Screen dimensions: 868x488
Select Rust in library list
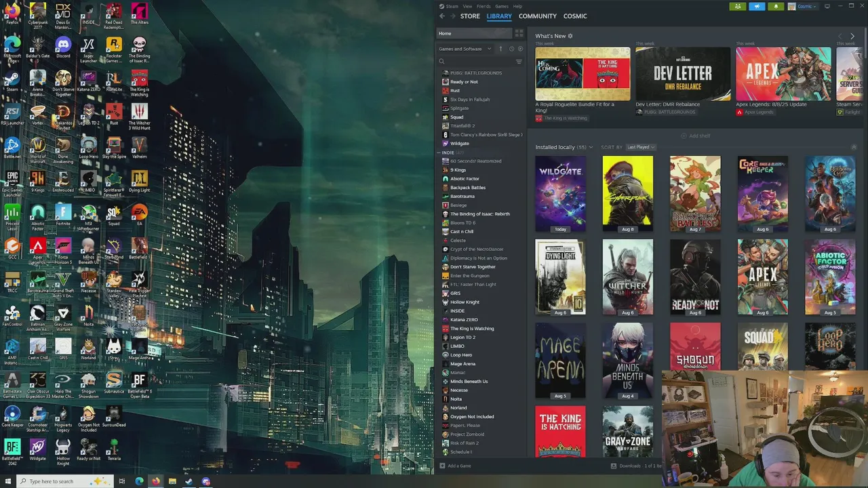[x=455, y=91]
